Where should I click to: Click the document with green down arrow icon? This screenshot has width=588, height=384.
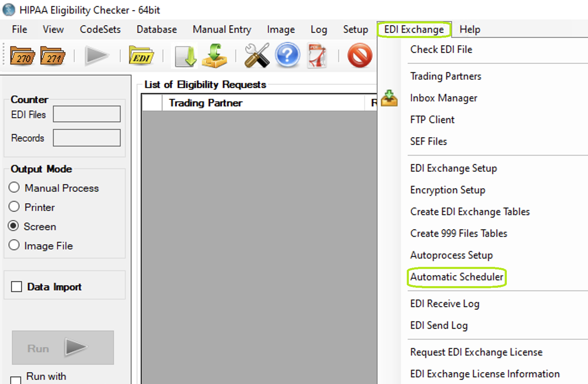click(185, 56)
